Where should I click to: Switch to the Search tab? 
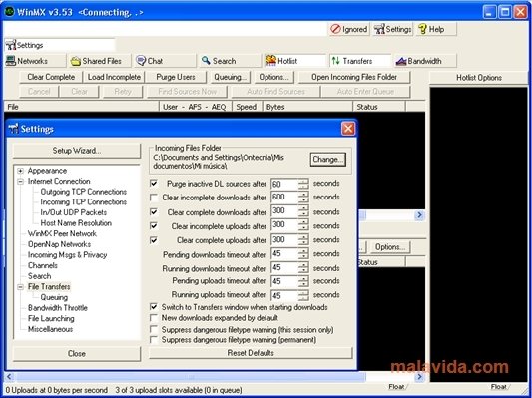(230, 61)
